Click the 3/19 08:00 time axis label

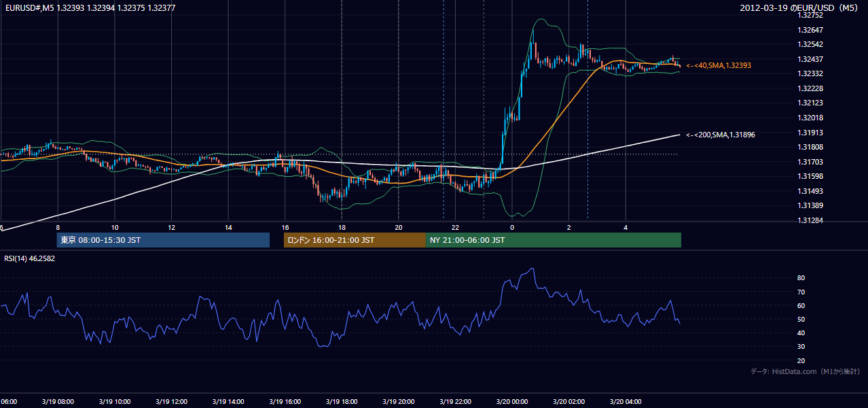click(x=57, y=401)
